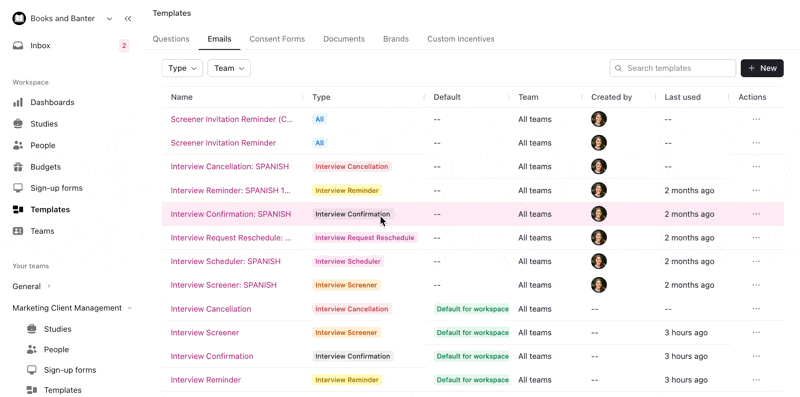The height and width of the screenshot is (397, 800).
Task: Click Interview Scheduler type tag
Action: 348,261
